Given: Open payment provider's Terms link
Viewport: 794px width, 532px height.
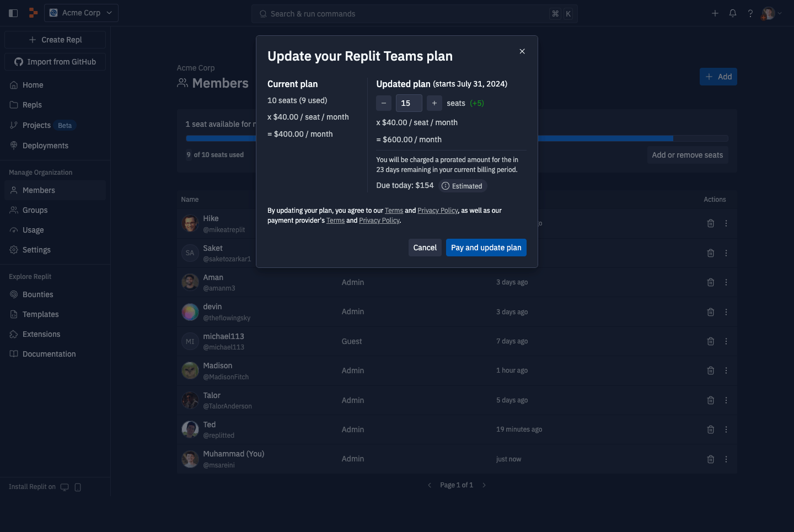Looking at the screenshot, I should [335, 221].
